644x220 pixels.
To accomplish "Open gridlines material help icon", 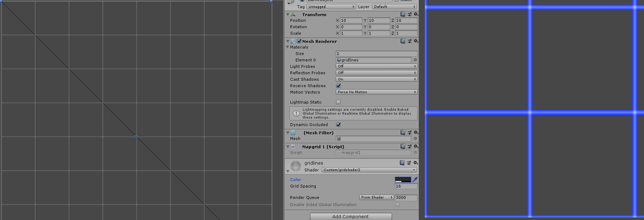I will [402, 163].
